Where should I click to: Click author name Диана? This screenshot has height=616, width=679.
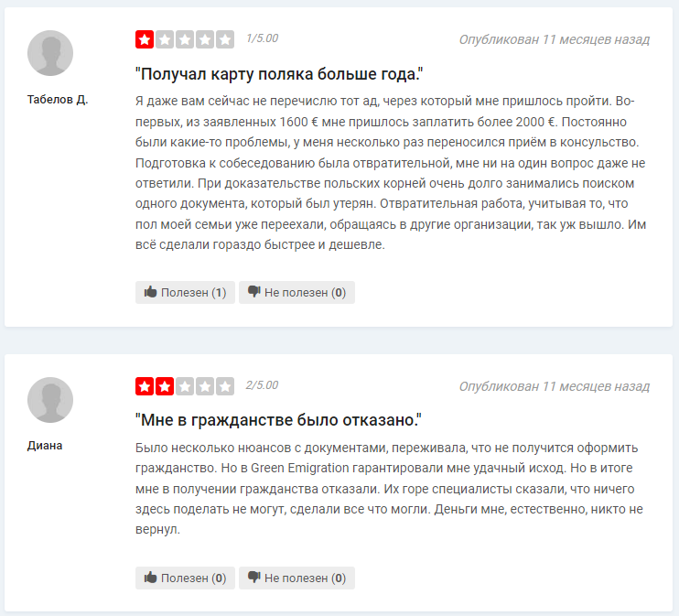[45, 446]
